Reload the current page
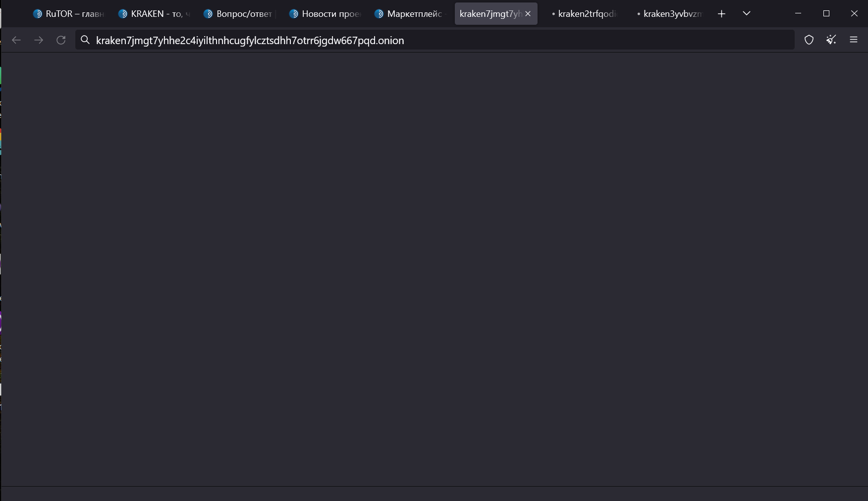Viewport: 868px width, 501px height. 61,40
